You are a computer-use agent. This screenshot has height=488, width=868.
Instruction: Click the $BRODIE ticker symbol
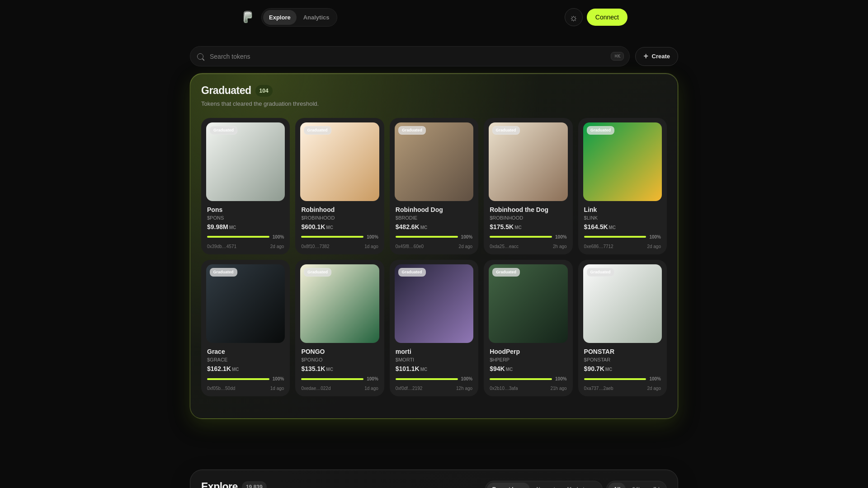(406, 218)
